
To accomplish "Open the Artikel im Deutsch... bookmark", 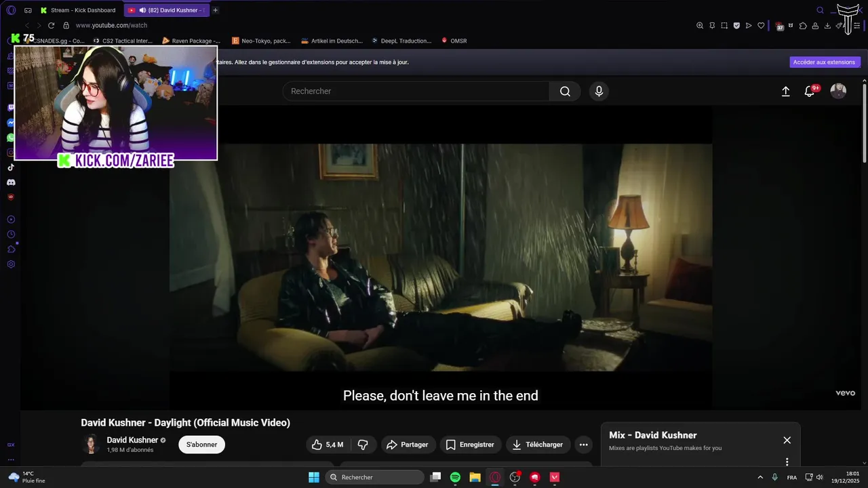I will pos(332,41).
